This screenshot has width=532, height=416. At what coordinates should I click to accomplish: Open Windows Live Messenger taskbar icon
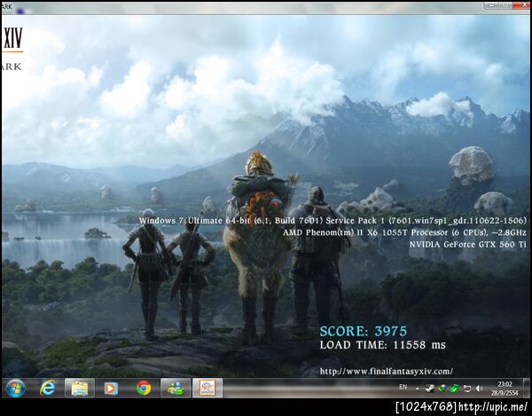(176, 388)
